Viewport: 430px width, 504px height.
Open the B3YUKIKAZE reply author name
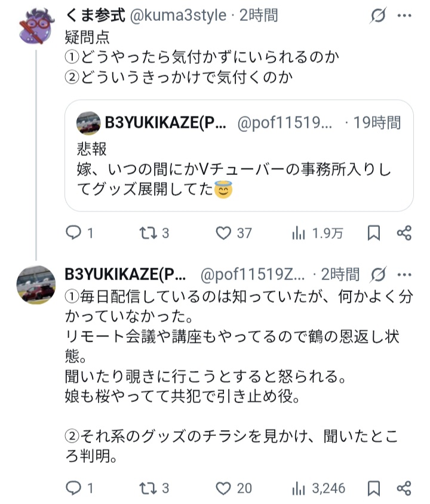[x=125, y=275]
